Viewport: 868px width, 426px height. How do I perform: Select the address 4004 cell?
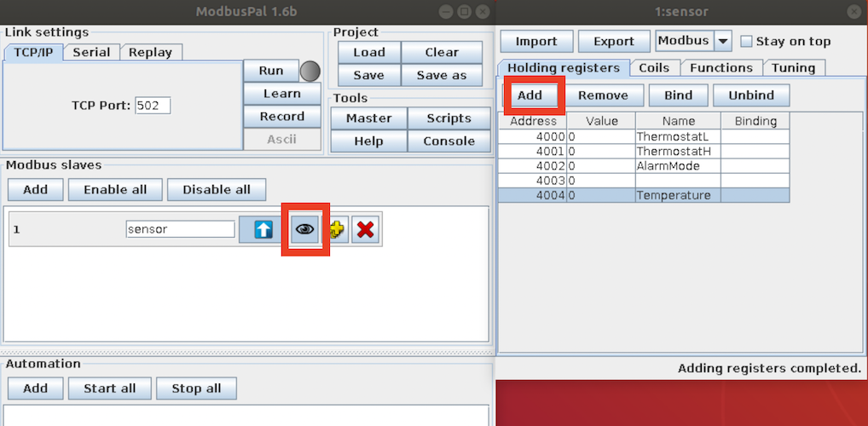pos(533,195)
